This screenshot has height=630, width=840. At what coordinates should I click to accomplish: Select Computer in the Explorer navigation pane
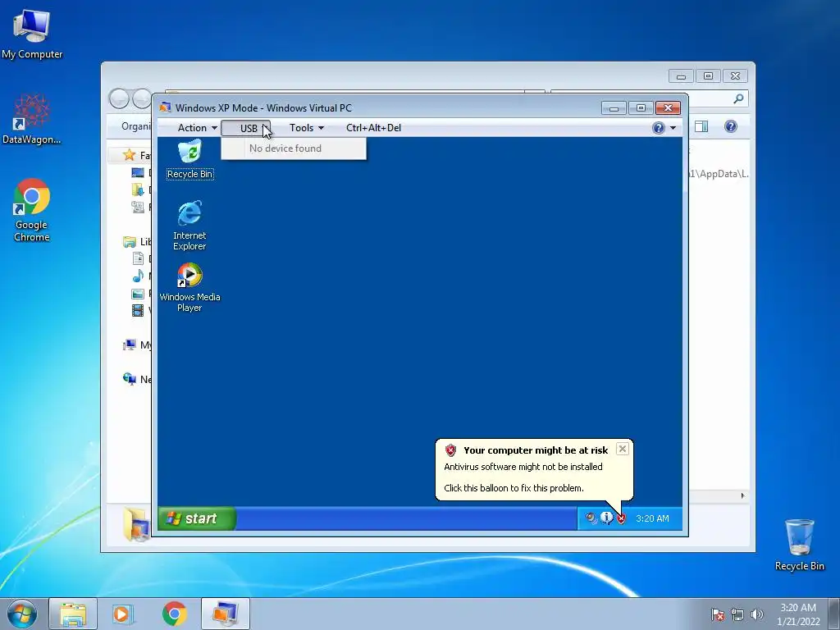129,345
